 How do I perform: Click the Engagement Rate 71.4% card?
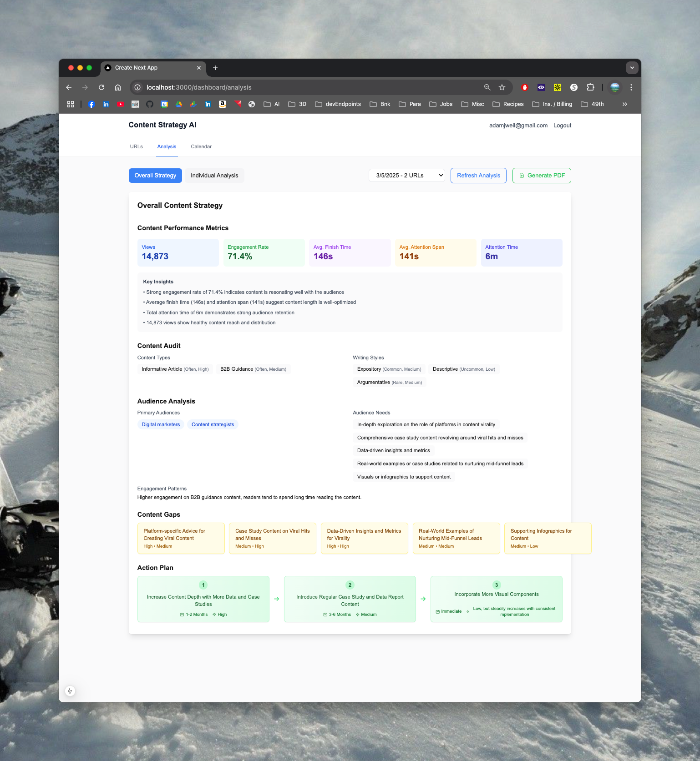point(264,252)
